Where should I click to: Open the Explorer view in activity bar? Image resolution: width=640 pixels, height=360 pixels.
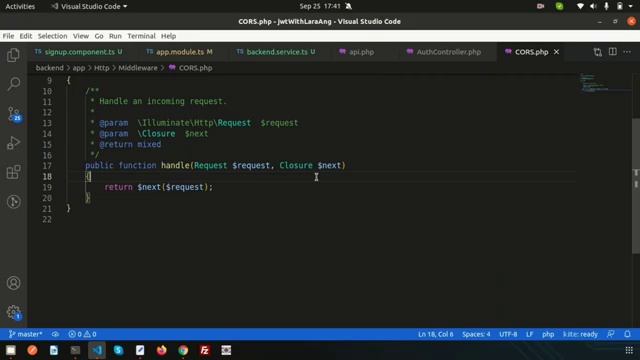13,55
